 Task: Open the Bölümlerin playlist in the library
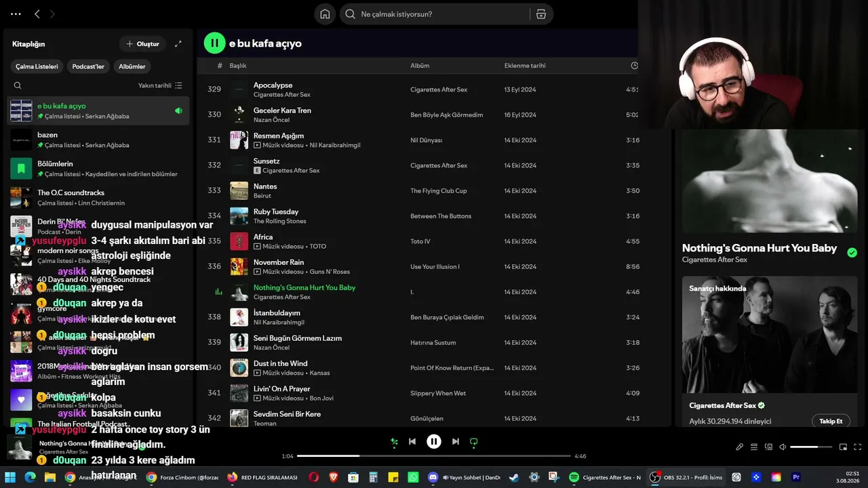pos(98,169)
